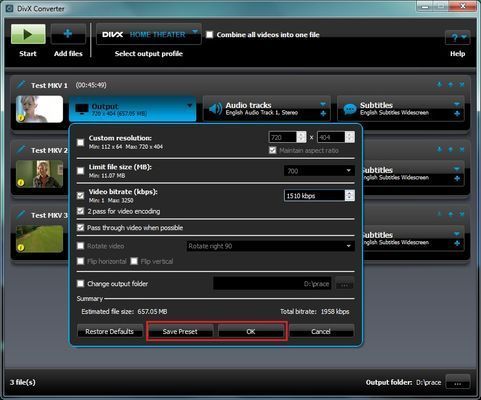Toggle Maintain aspect ratio checkbox
Screen dimensions: 481x400
click(x=272, y=150)
